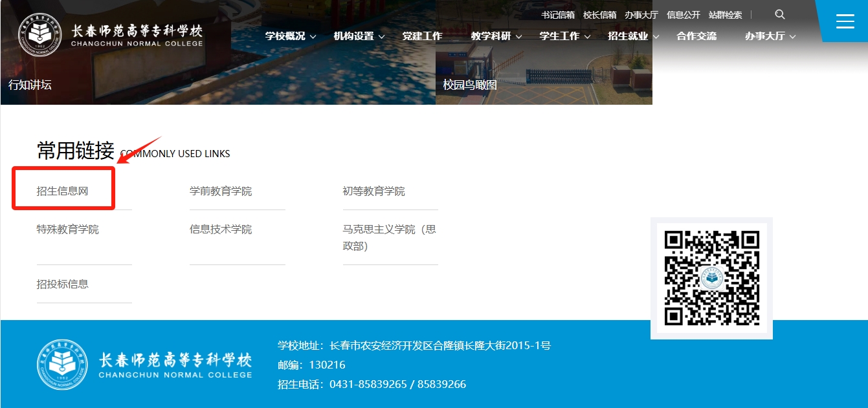Click the search magnifier icon
Image resolution: width=868 pixels, height=408 pixels.
click(779, 15)
